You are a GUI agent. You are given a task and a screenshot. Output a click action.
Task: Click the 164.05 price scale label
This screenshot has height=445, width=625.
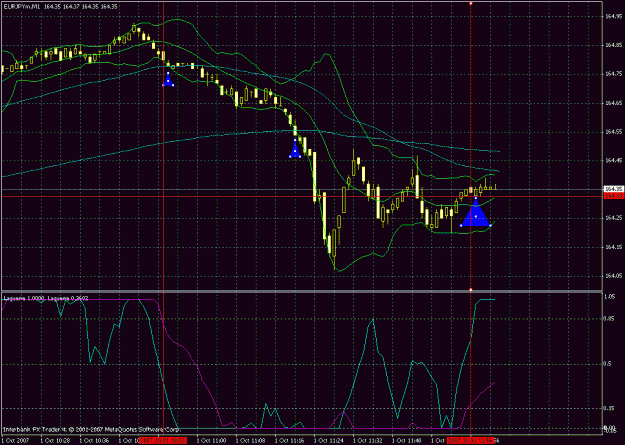click(x=613, y=276)
